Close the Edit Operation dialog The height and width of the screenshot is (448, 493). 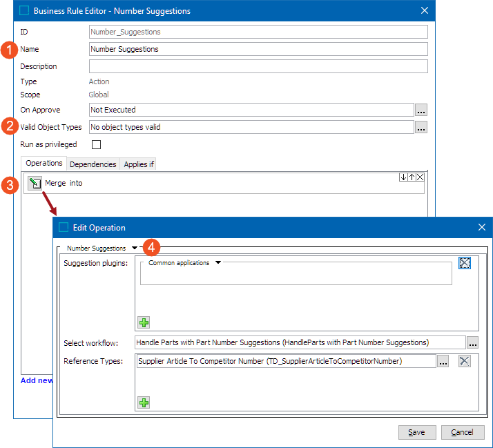pos(482,227)
